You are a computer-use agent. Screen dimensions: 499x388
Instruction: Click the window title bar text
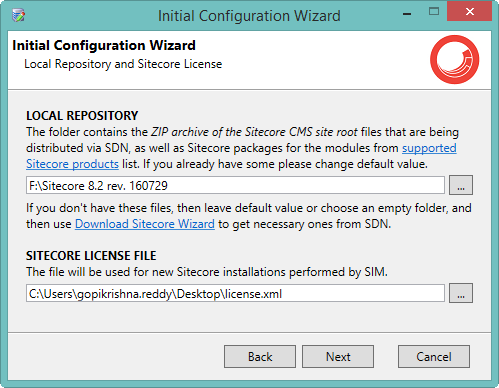coord(249,16)
